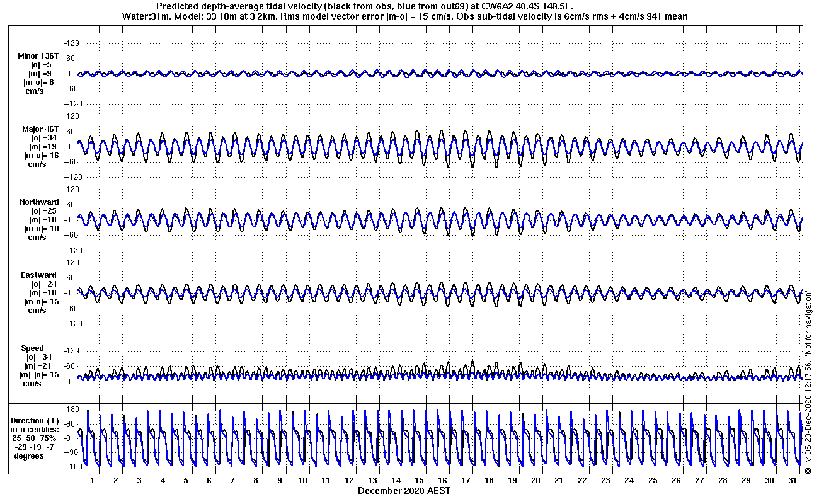
Task: Select the 'Northward' panel label
Action: tap(39, 202)
